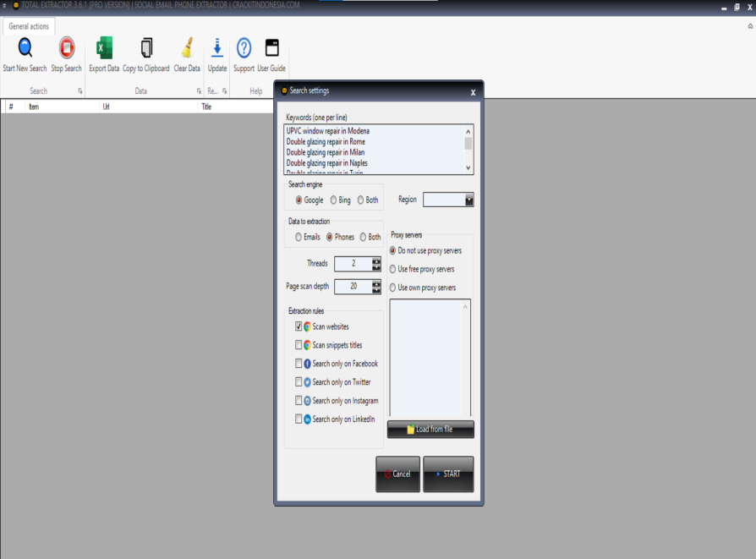Click the Threads value field
Viewport: 756px width, 559px height.
tap(353, 264)
